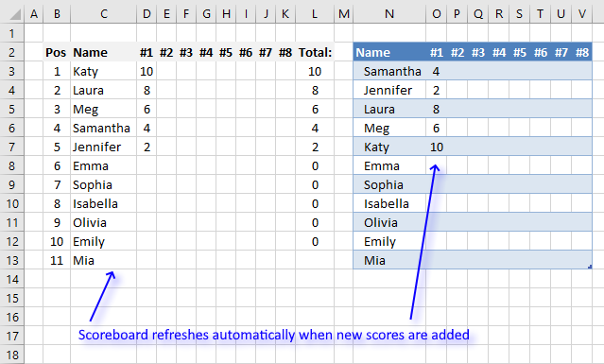Select column N header
604x364 pixels.
click(x=389, y=14)
